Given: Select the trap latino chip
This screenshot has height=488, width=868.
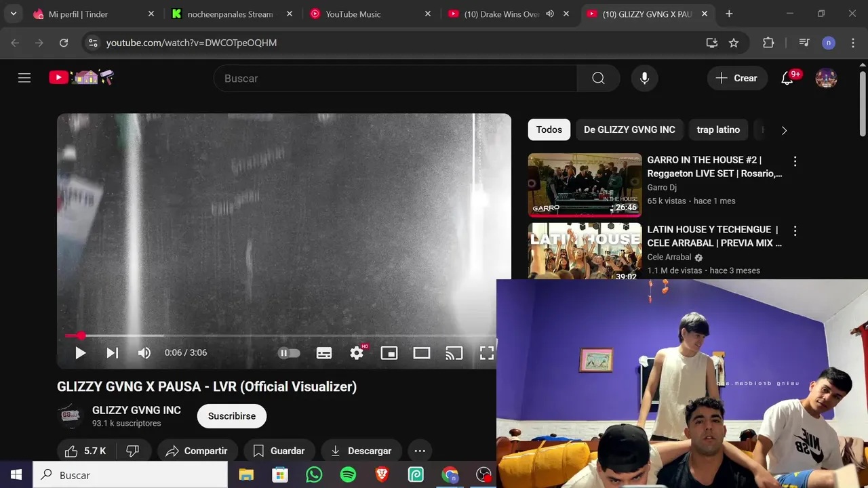Looking at the screenshot, I should tap(718, 129).
